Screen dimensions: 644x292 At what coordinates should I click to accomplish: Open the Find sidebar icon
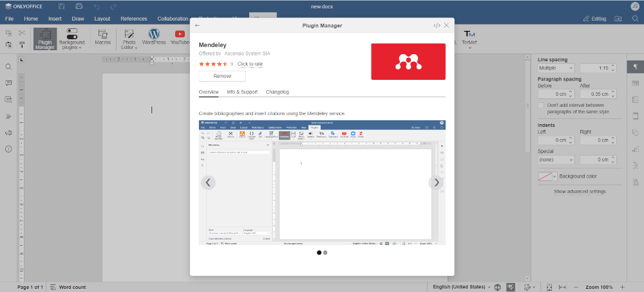[x=8, y=67]
